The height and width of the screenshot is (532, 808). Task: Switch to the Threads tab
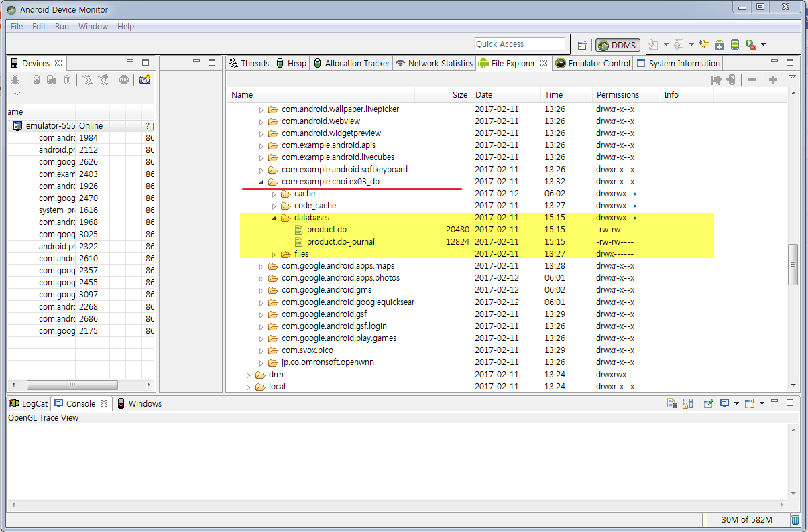coord(249,63)
